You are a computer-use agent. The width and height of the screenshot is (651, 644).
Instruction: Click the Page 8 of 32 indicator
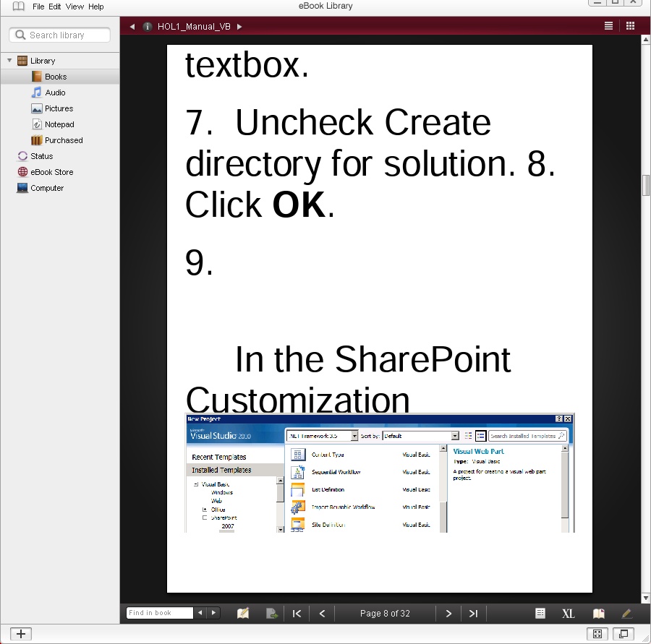385,614
